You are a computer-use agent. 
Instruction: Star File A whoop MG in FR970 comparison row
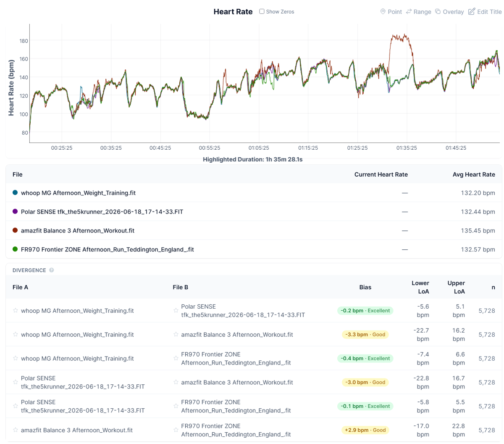(16, 358)
